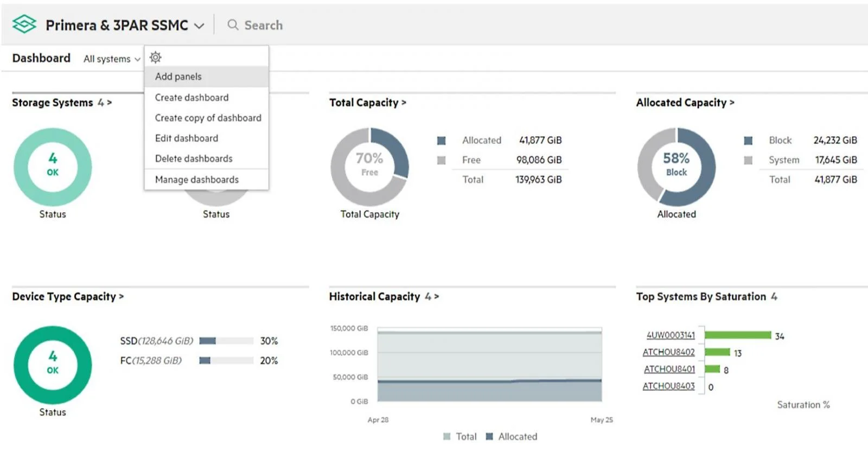The height and width of the screenshot is (451, 868).
Task: Click the SSD capacity usage bar
Action: point(226,341)
